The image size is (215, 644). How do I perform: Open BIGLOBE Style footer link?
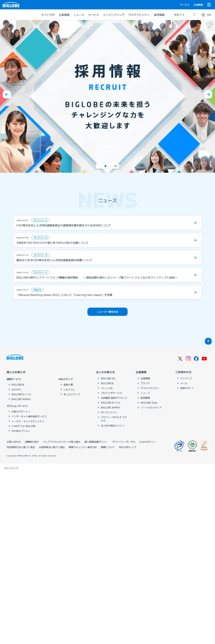pyautogui.click(x=149, y=403)
